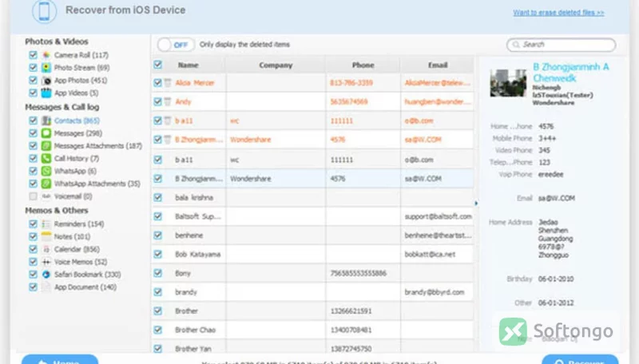
Task: Select the benhene contact row
Action: point(312,235)
